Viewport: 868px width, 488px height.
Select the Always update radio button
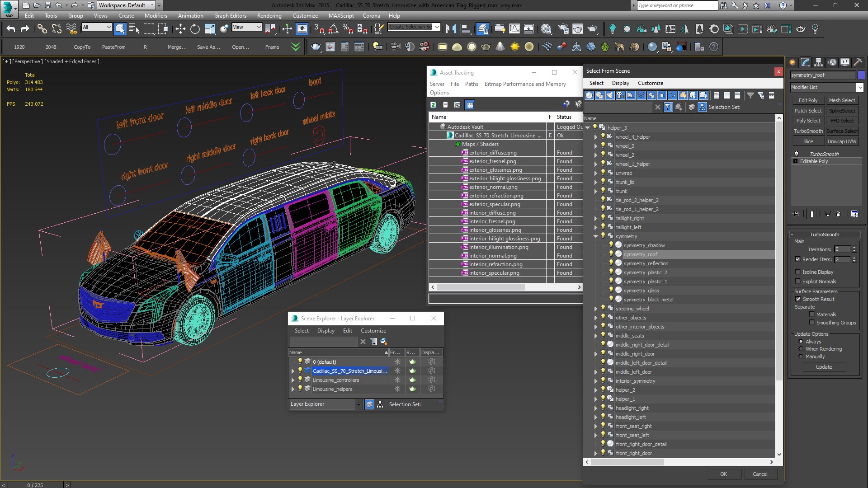point(801,342)
